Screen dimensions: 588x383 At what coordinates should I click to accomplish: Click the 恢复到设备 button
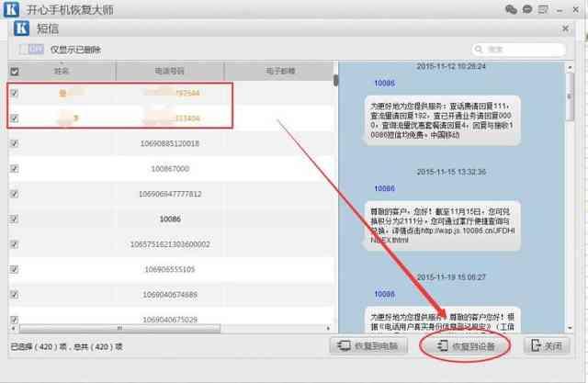pos(465,346)
